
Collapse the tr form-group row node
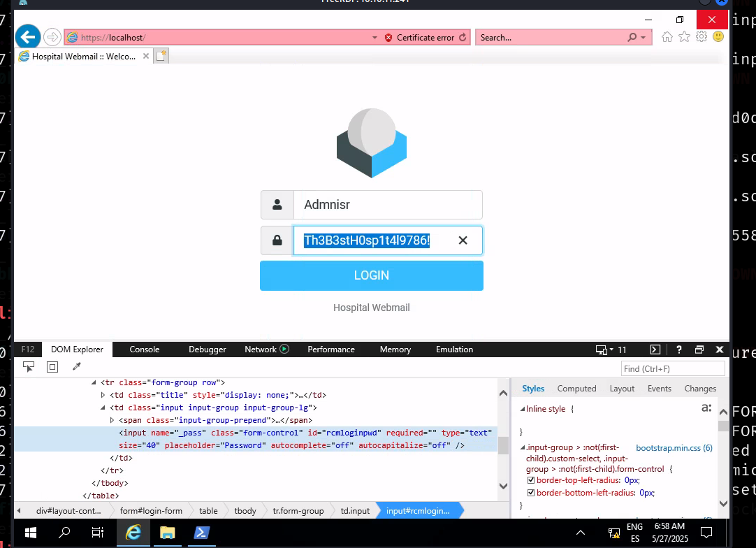point(94,383)
